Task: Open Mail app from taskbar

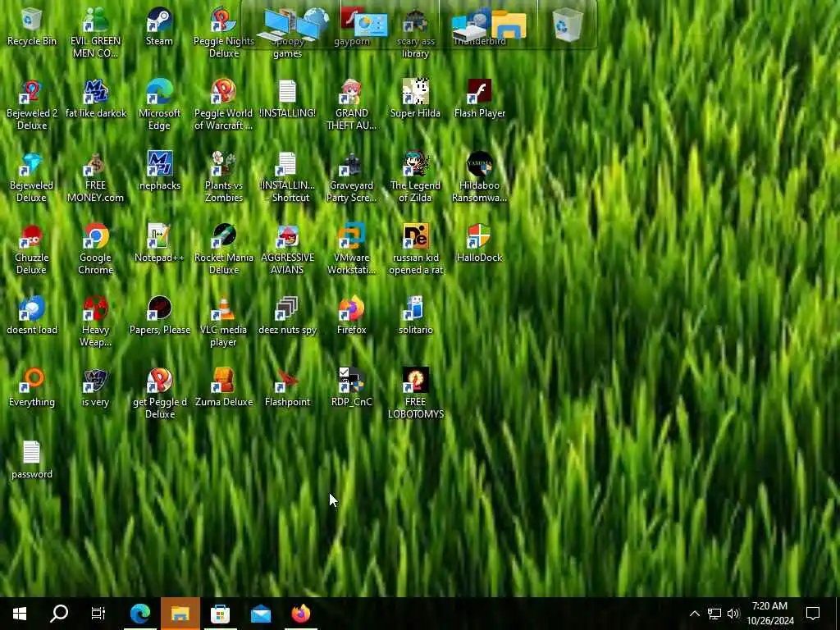Action: tap(260, 614)
